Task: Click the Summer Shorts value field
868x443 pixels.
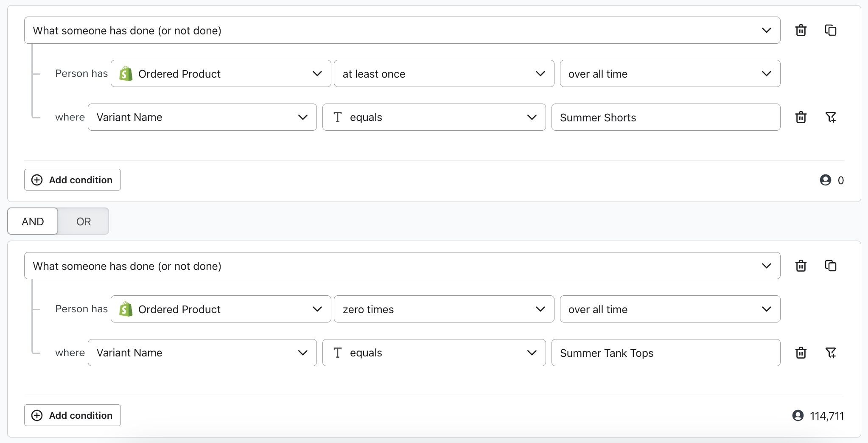Action: (x=665, y=118)
